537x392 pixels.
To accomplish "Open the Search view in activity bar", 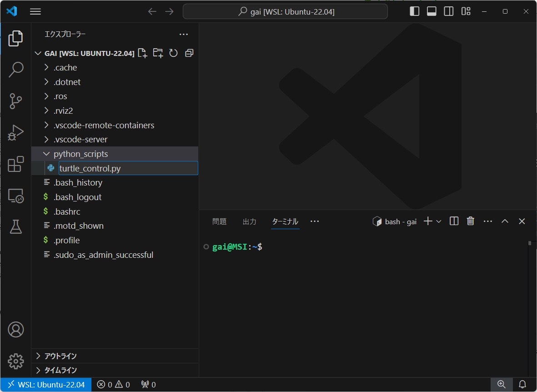I will 16,70.
